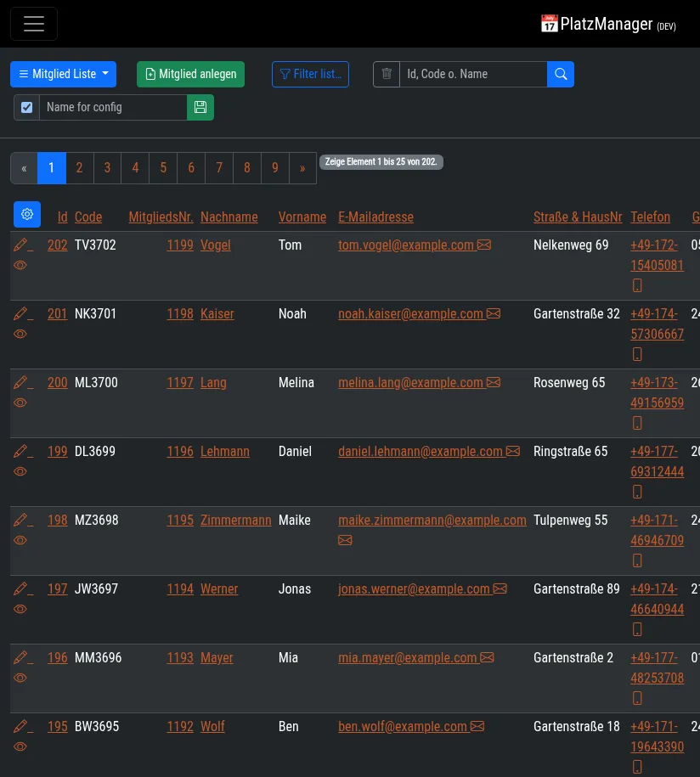The height and width of the screenshot is (777, 700).
Task: Jump to previous page with « arrow
Action: 24,168
